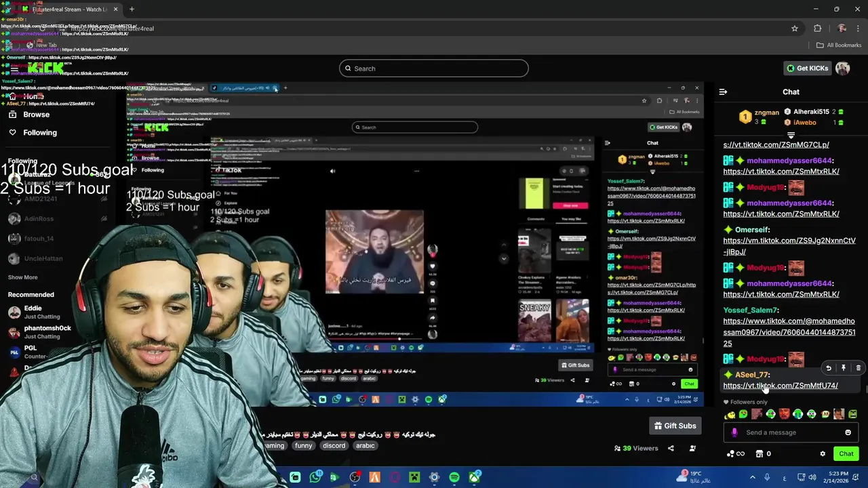The image size is (868, 488).
Task: Click the first bee emote in quick emotes
Action: 730,414
